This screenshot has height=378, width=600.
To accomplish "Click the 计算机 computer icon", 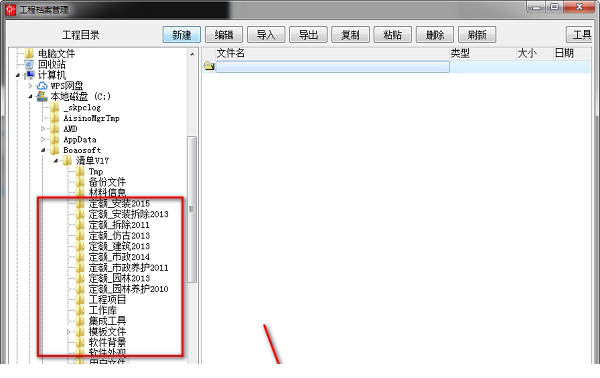I will pos(29,75).
